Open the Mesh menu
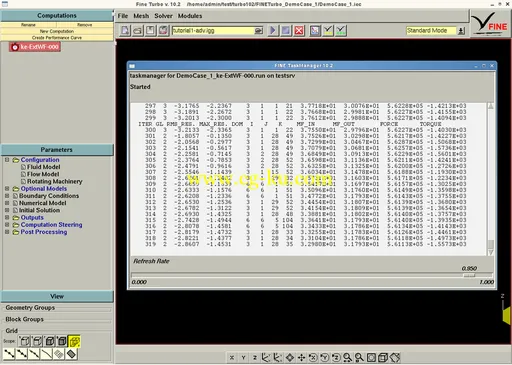Image resolution: width=512 pixels, height=365 pixels. tap(141, 16)
